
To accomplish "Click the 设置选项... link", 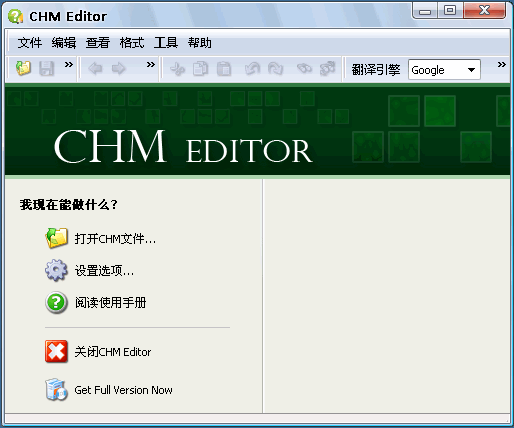I will (x=104, y=271).
